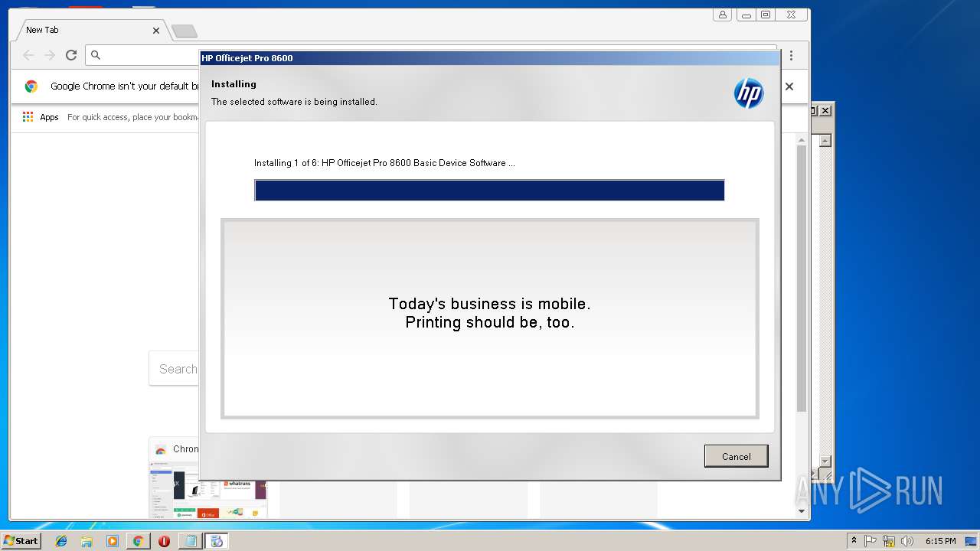
Task: Open Chrome's three-dot menu
Action: [x=791, y=55]
